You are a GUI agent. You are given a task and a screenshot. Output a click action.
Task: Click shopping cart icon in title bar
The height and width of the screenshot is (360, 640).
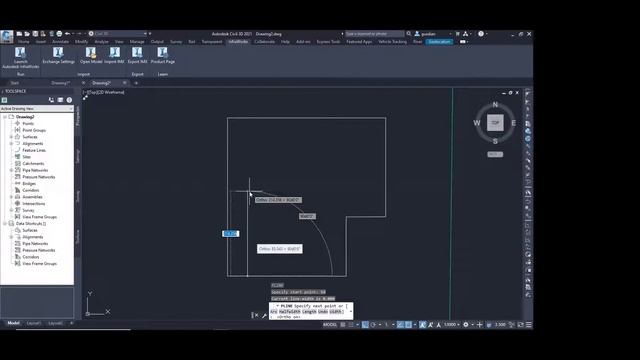point(457,34)
